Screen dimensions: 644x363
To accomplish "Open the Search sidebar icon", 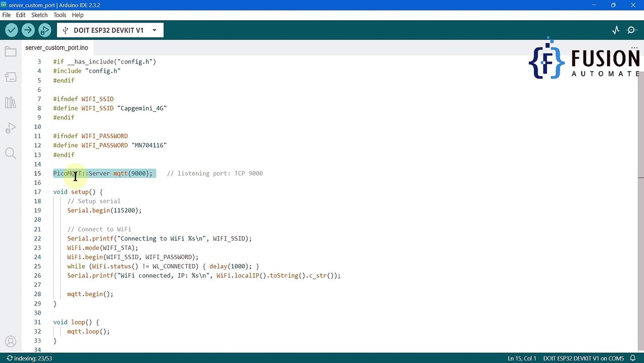I will coord(11,153).
